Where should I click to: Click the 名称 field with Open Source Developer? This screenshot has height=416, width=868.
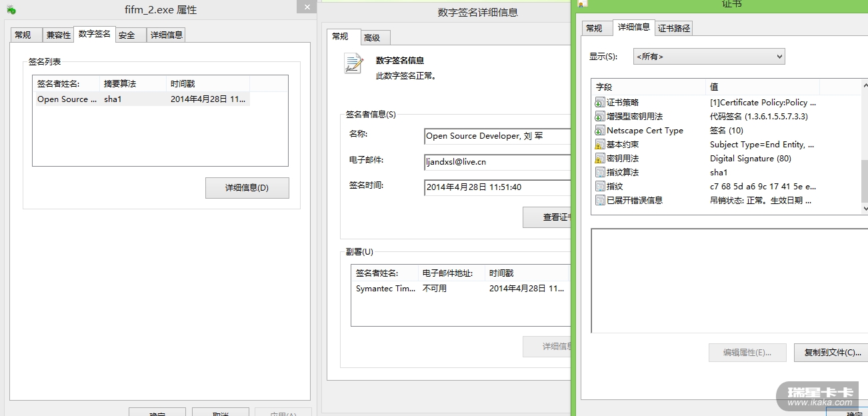coord(497,136)
